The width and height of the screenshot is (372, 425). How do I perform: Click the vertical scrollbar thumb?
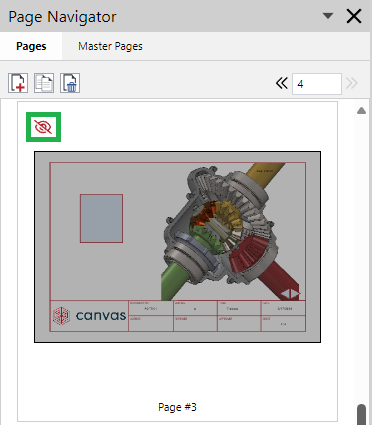(x=361, y=415)
